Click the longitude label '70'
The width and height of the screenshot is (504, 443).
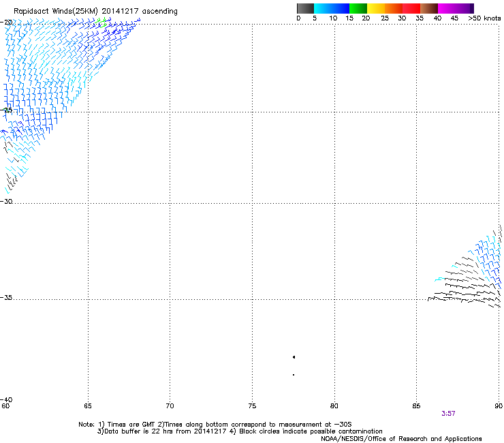pyautogui.click(x=170, y=406)
